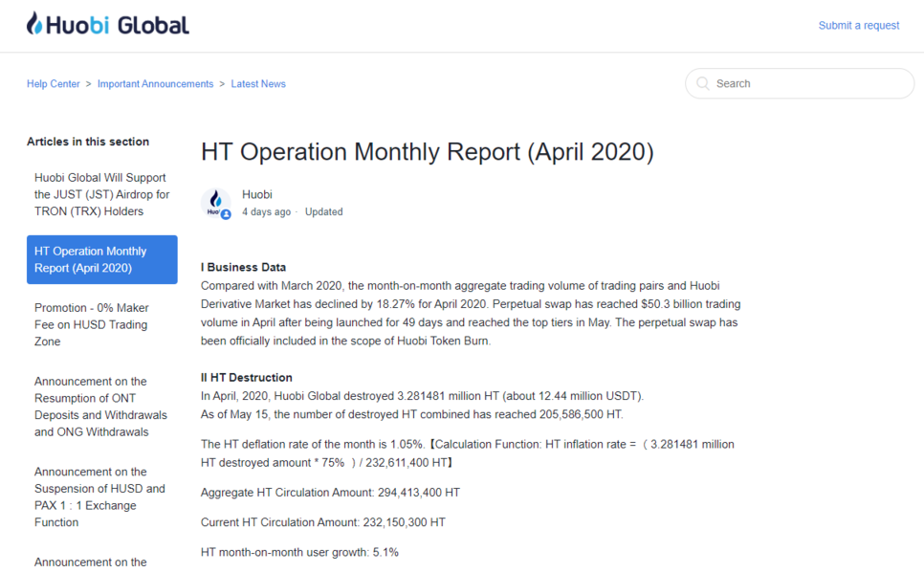This screenshot has height=573, width=924.
Task: Click the Huobi author avatar
Action: click(215, 204)
